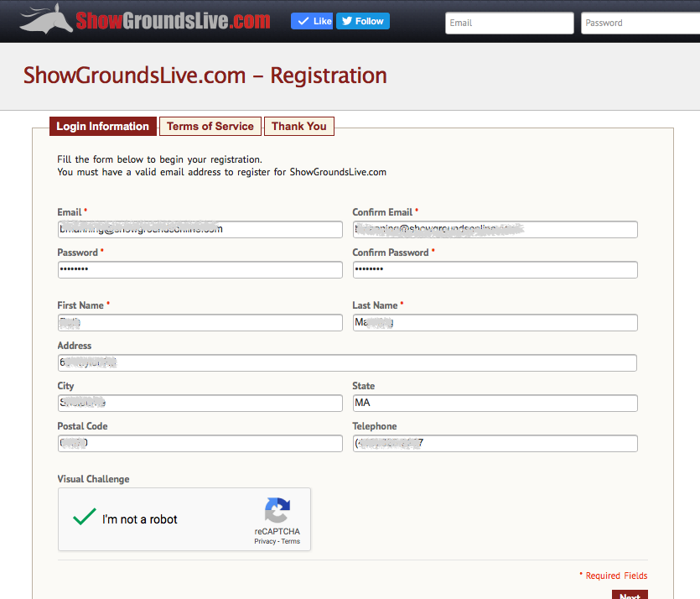Focus the Confirm Password field

[495, 270]
